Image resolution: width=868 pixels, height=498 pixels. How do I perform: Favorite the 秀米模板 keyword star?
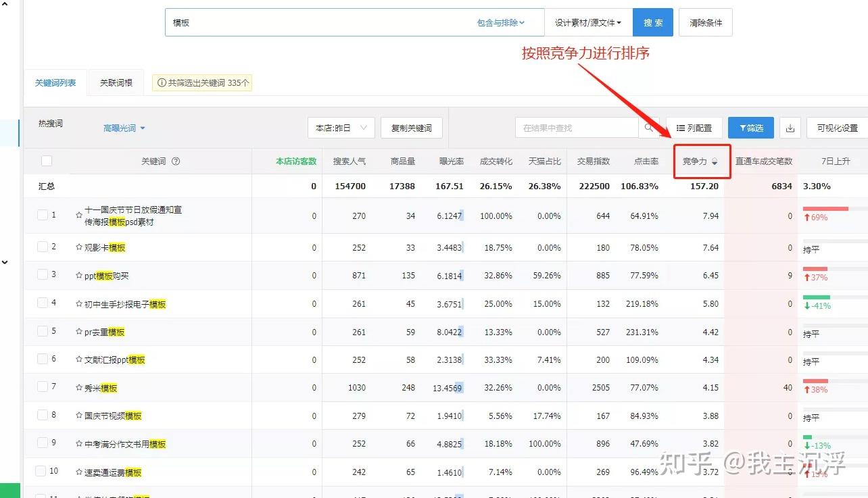click(79, 388)
